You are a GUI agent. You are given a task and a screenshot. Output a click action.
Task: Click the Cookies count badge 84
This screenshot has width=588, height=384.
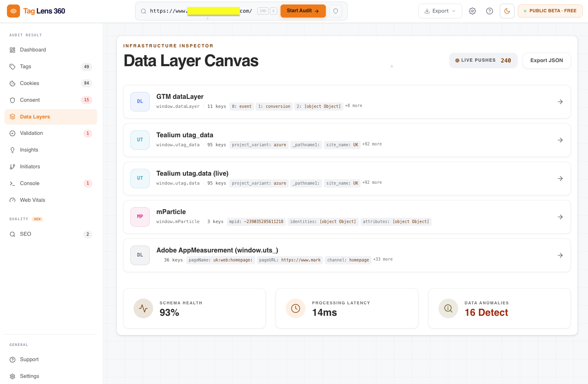[87, 83]
